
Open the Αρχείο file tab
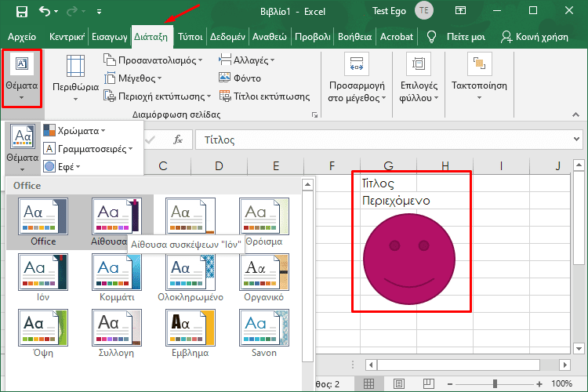(23, 37)
